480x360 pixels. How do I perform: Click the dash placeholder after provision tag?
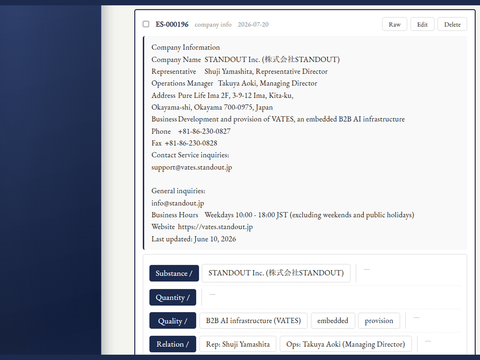tap(416, 317)
